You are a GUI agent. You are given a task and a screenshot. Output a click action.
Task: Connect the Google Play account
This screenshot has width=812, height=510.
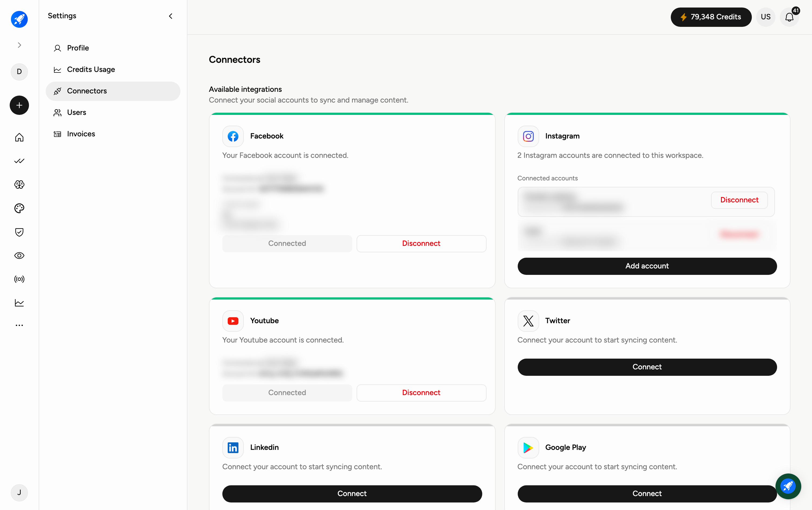pyautogui.click(x=647, y=494)
